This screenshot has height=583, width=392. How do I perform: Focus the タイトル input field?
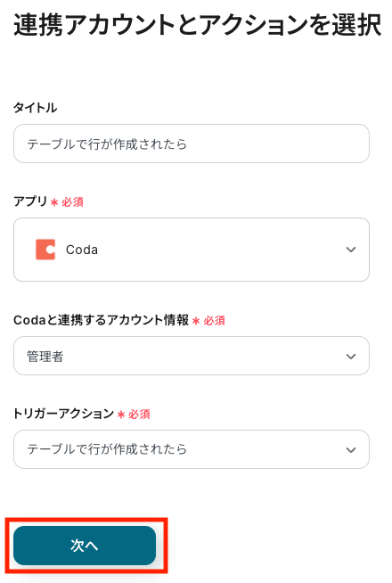(192, 144)
